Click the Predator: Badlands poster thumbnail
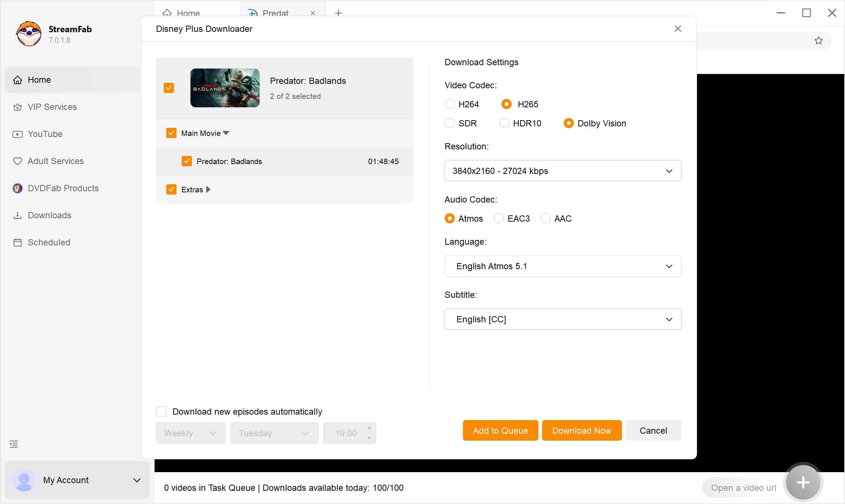Image resolution: width=845 pixels, height=504 pixels. pos(225,88)
